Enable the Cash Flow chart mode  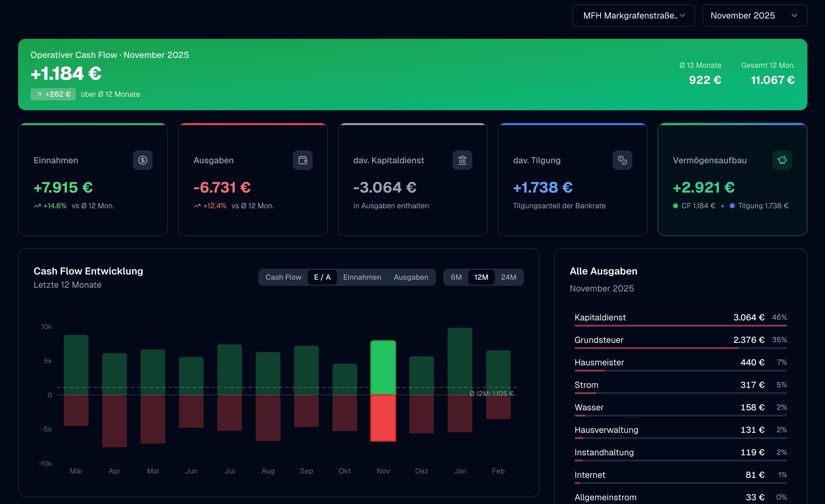pyautogui.click(x=283, y=277)
